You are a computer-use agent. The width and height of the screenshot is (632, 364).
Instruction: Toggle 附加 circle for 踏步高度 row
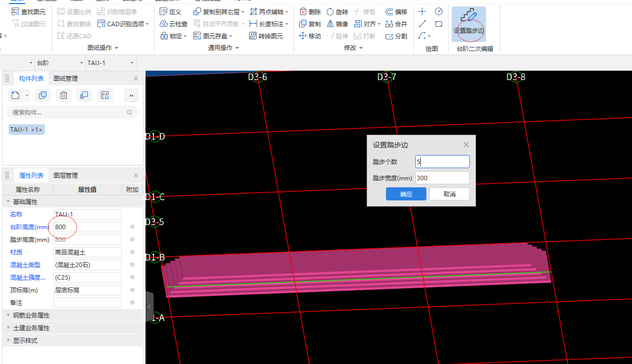(132, 240)
